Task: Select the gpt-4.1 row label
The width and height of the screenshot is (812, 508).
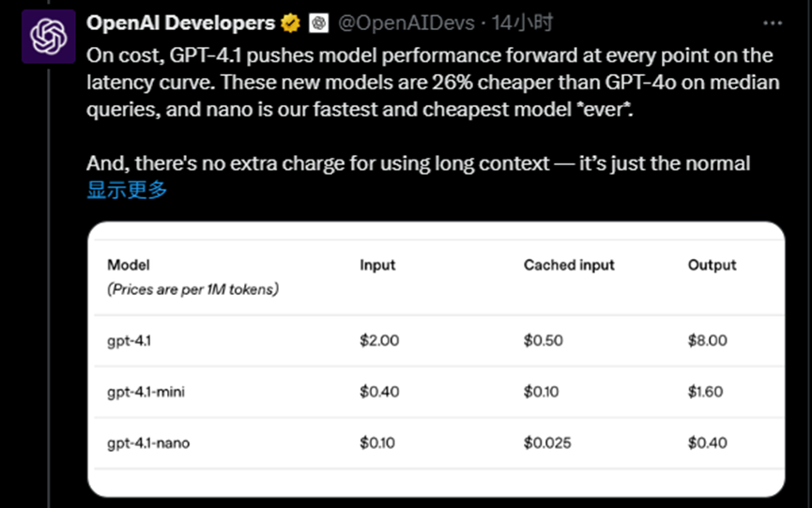Action: coord(130,341)
